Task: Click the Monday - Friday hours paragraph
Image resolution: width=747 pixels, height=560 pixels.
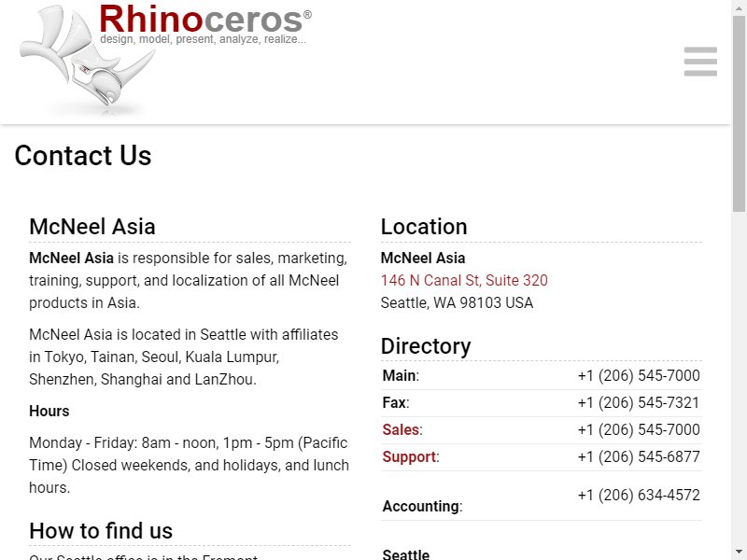Action: coord(190,465)
